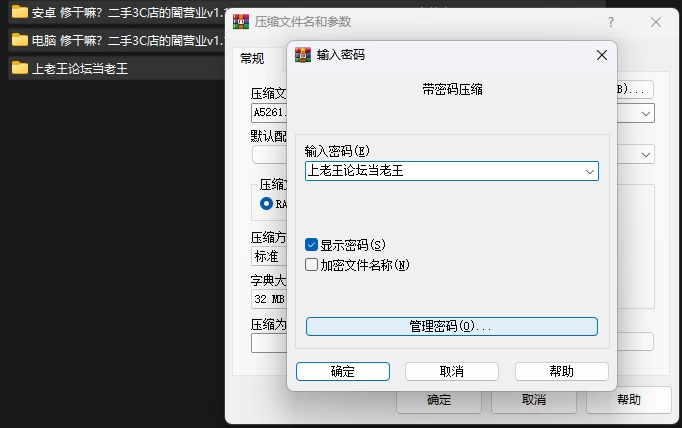Enable the 加密文件名称(N) checkbox
The width and height of the screenshot is (682, 428).
[x=311, y=264]
